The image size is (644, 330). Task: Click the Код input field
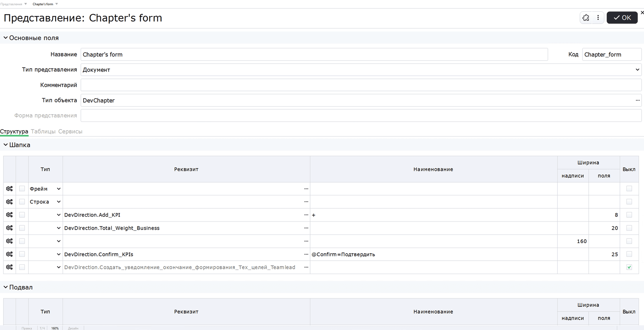612,54
